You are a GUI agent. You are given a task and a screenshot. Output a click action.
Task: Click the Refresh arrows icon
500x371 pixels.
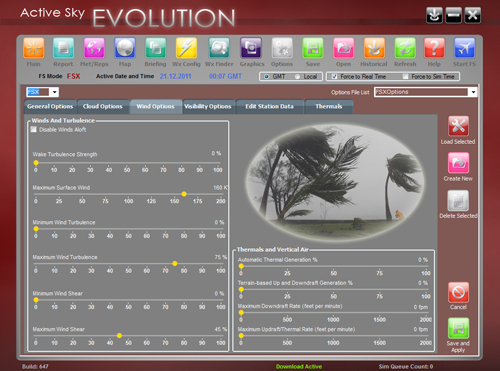point(405,48)
